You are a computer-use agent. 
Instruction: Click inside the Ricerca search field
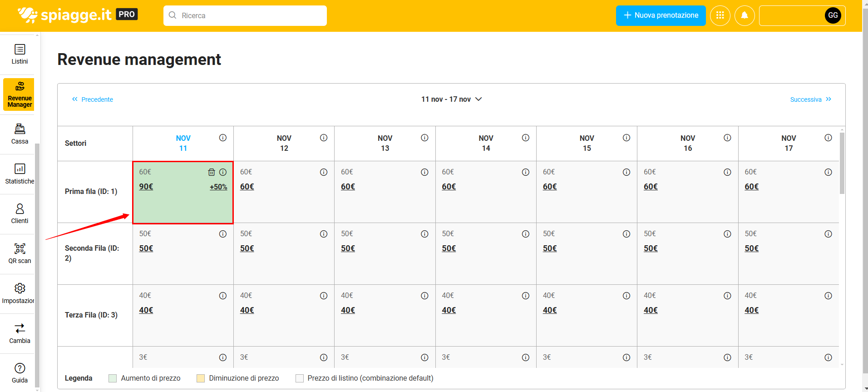pyautogui.click(x=245, y=15)
